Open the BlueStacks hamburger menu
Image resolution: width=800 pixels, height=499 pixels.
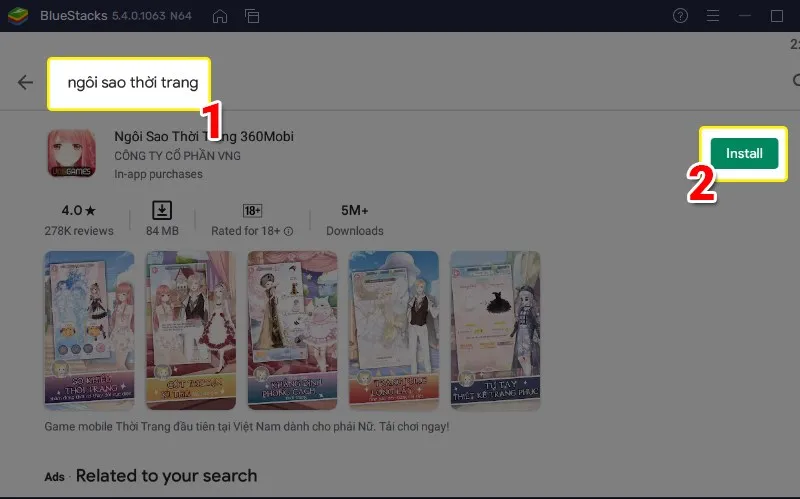pos(713,16)
